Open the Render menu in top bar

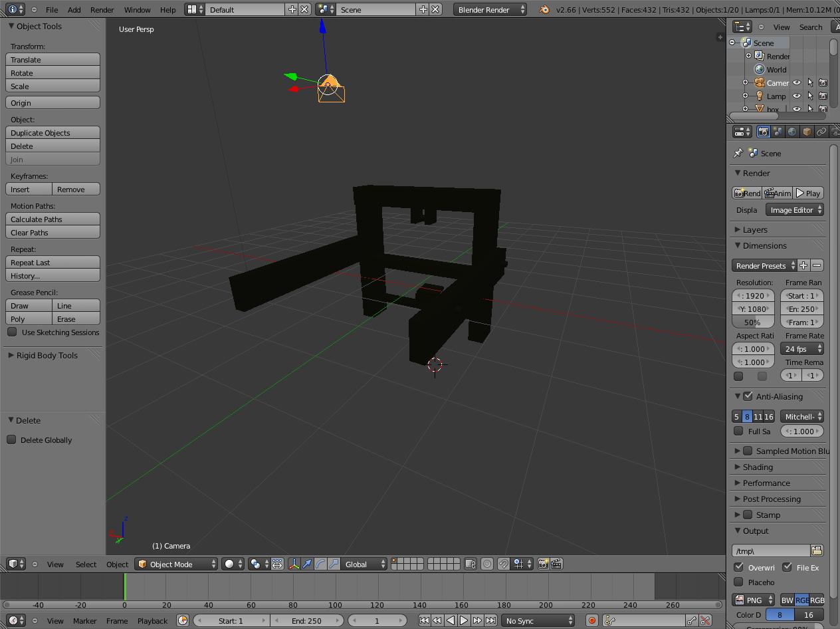point(102,9)
